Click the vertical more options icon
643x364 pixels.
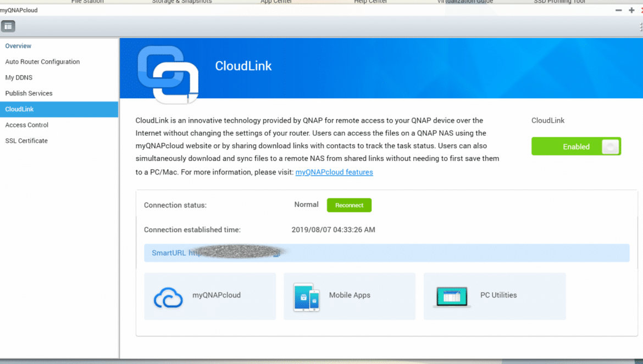641,27
